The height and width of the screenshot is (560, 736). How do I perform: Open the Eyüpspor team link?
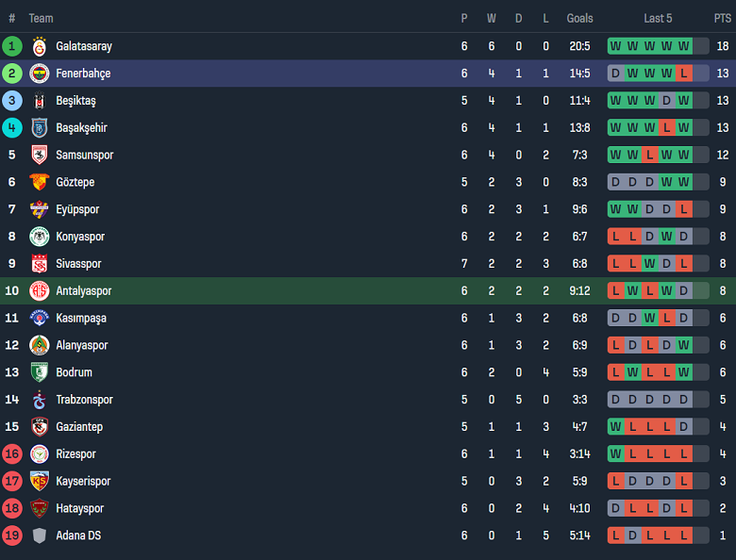coord(77,209)
